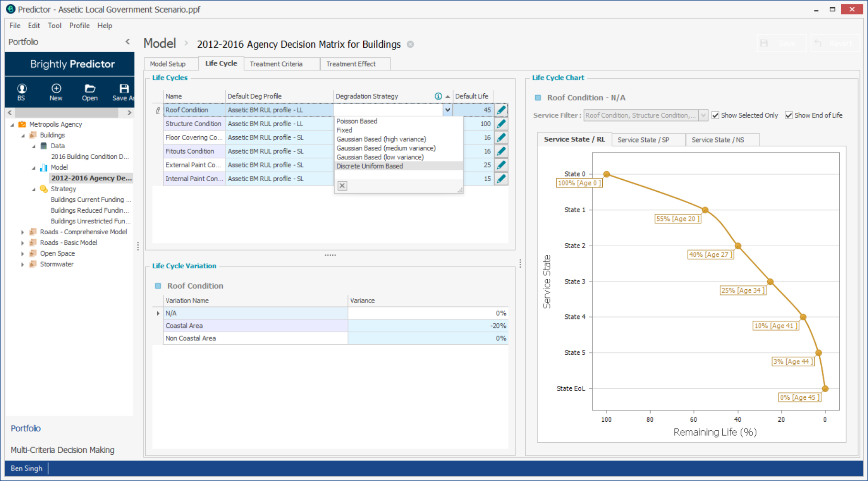The width and height of the screenshot is (868, 481).
Task: Open Multi-Criteria Decision Making section
Action: click(x=63, y=450)
